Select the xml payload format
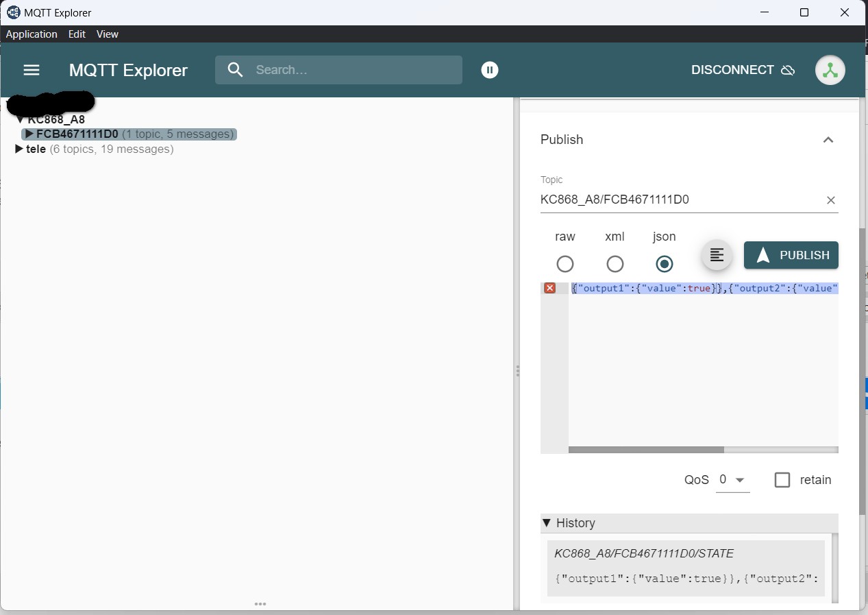The image size is (868, 615). [x=615, y=264]
